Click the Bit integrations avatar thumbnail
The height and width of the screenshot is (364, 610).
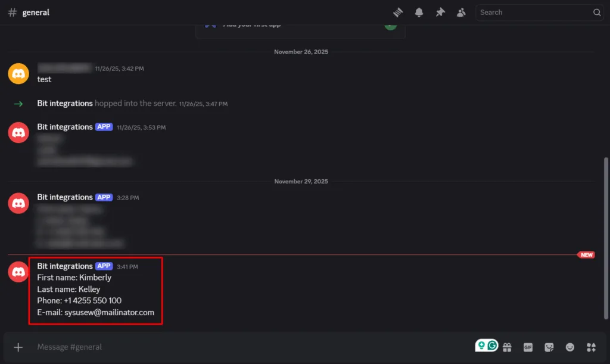pos(18,272)
